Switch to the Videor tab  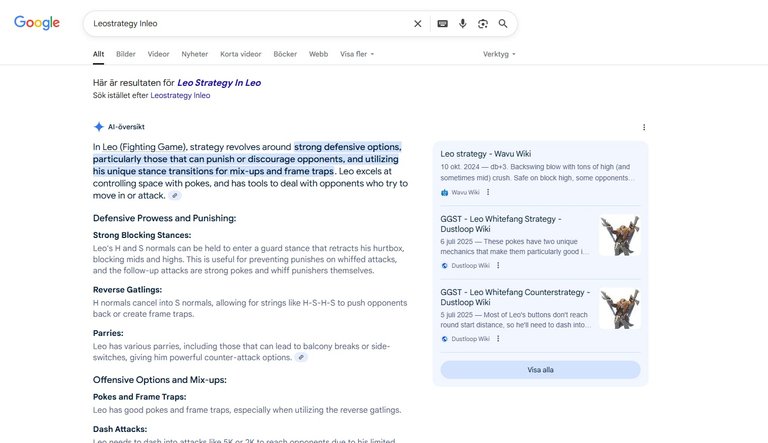tap(158, 54)
